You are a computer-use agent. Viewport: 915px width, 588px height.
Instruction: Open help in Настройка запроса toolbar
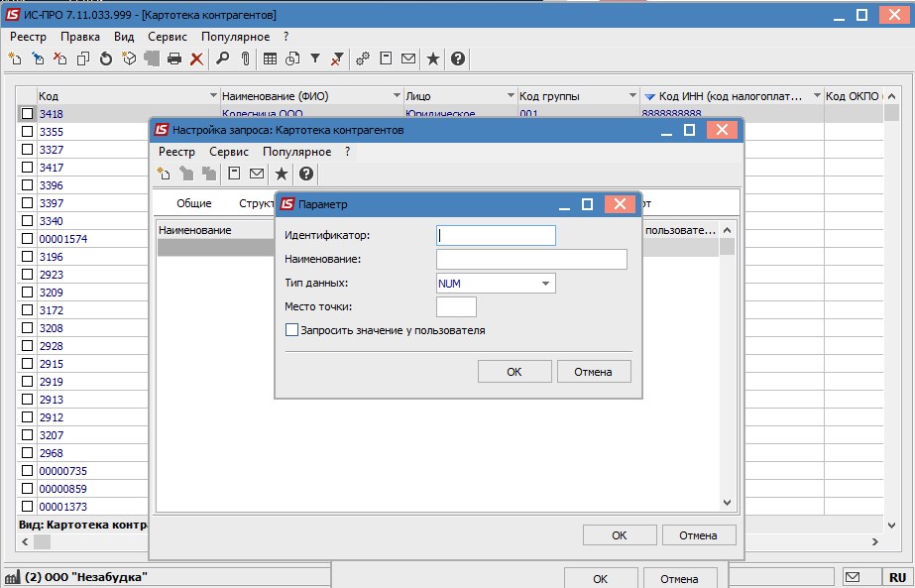pos(306,174)
